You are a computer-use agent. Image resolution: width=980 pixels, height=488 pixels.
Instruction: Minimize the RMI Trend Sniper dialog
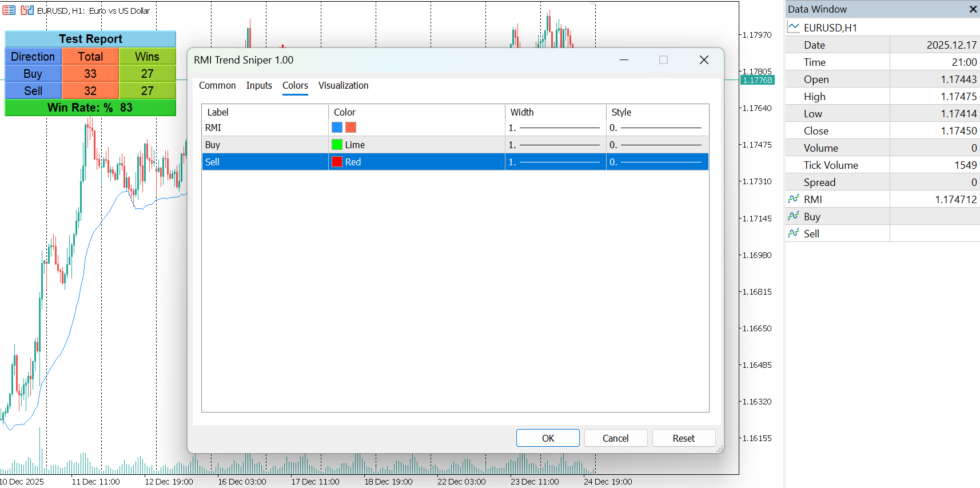click(x=624, y=60)
